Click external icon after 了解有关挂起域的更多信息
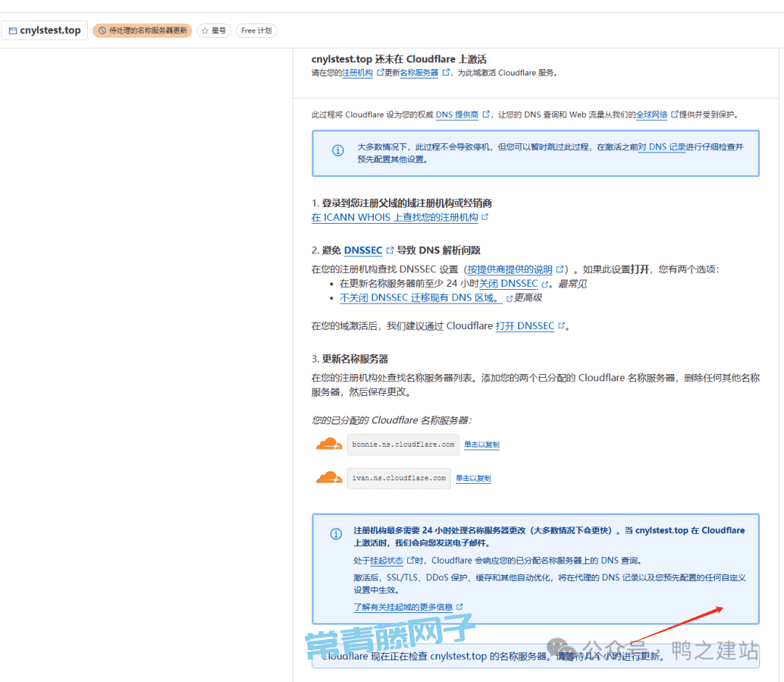Image resolution: width=784 pixels, height=682 pixels. [x=460, y=606]
